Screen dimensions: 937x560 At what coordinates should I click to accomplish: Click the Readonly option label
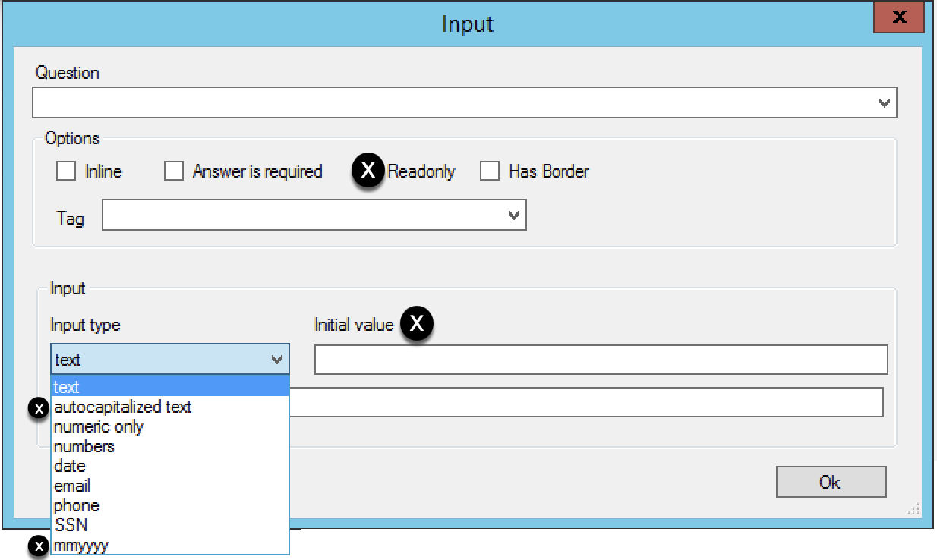421,171
